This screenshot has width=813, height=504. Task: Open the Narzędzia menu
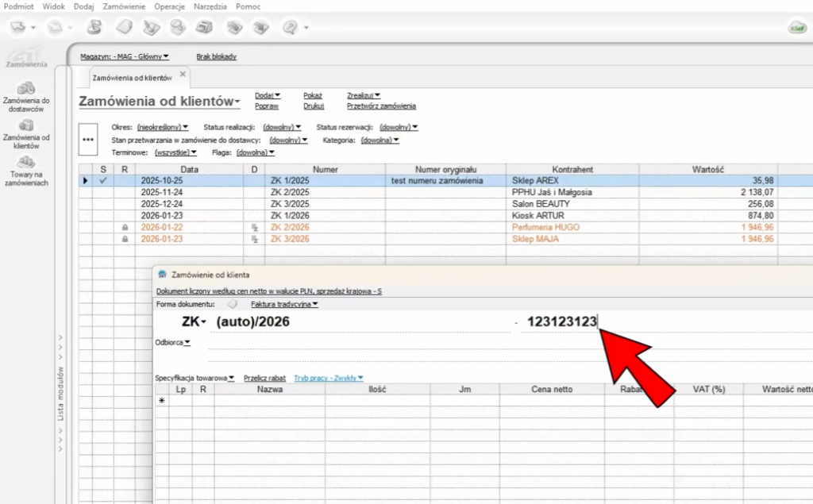pyautogui.click(x=210, y=6)
